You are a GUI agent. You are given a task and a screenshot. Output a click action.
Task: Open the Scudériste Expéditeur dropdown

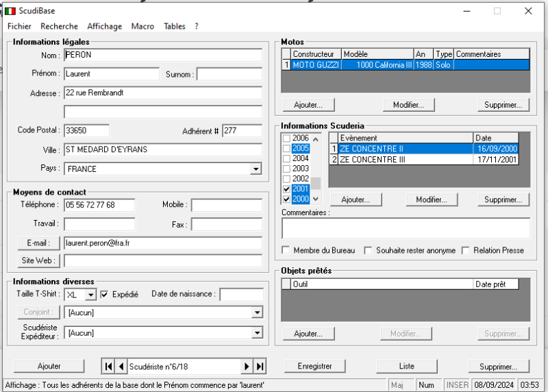coord(256,332)
